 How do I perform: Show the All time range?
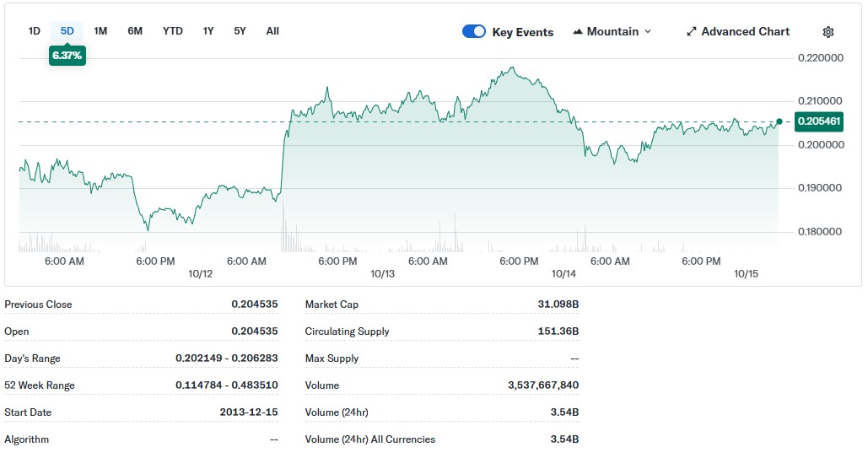(x=272, y=31)
